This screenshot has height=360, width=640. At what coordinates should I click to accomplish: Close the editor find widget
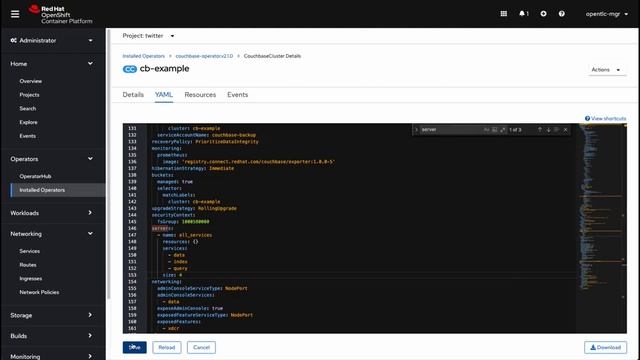[565, 129]
